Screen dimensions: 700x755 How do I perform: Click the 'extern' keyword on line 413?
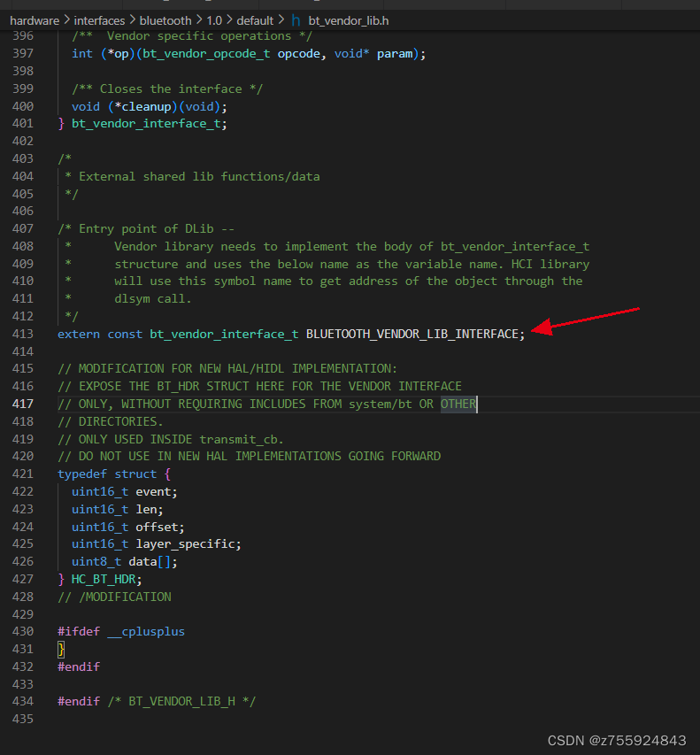click(x=79, y=334)
